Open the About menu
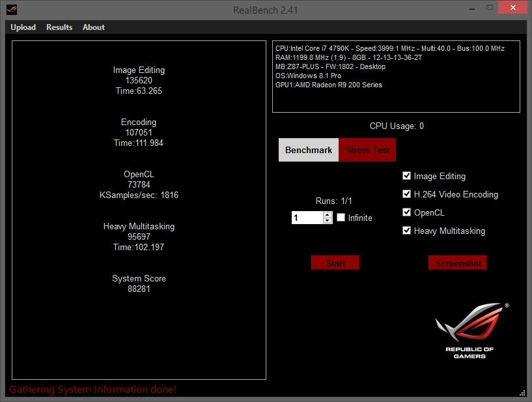The width and height of the screenshot is (532, 402). (x=94, y=27)
